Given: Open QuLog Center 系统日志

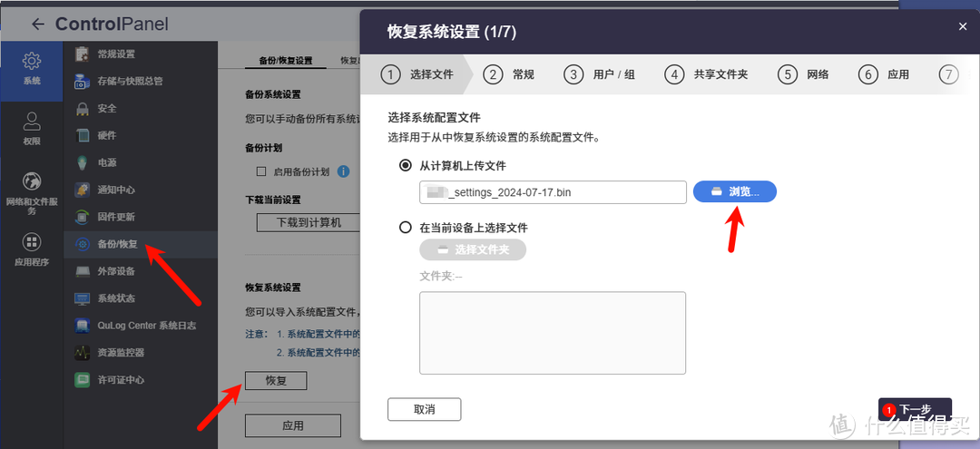Looking at the screenshot, I should tap(141, 326).
